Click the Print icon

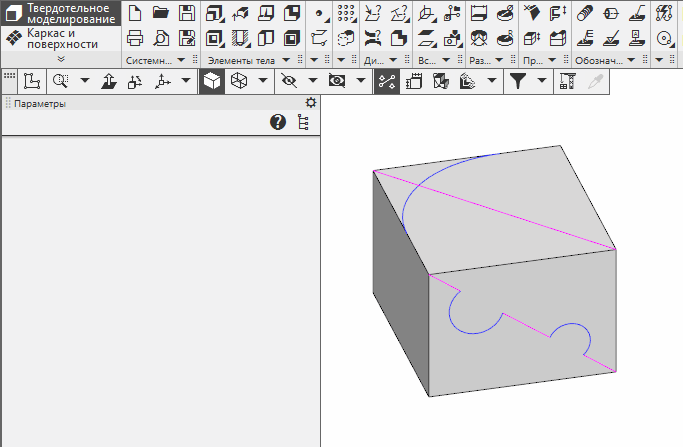pyautogui.click(x=135, y=39)
